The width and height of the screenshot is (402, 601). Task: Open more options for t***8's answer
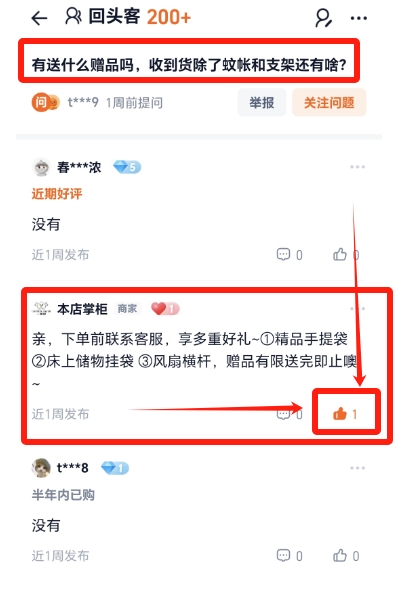pos(357,468)
